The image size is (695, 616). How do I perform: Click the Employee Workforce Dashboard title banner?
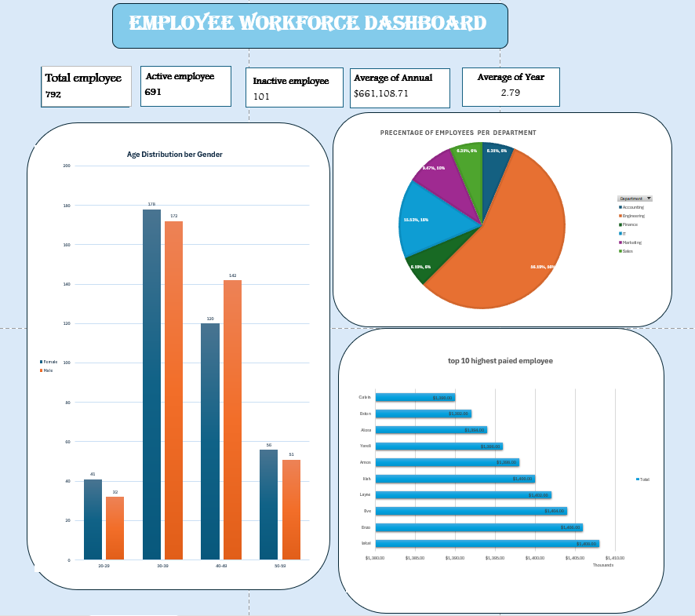(x=310, y=24)
